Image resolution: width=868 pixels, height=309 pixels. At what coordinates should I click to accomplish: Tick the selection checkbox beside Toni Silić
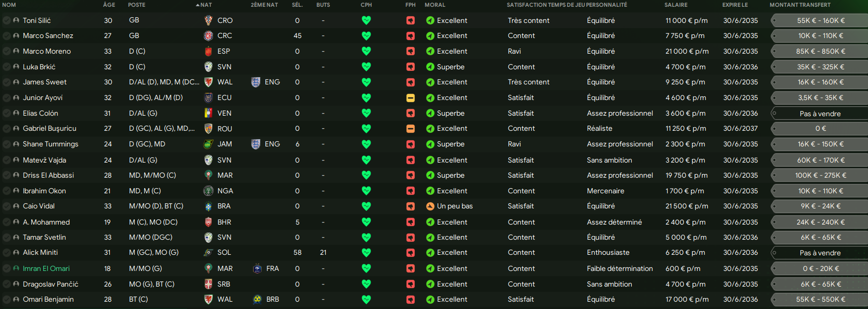coord(6,20)
